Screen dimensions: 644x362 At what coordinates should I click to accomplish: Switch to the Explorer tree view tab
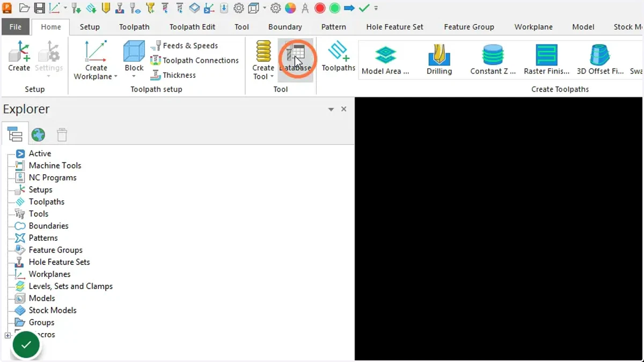[15, 135]
